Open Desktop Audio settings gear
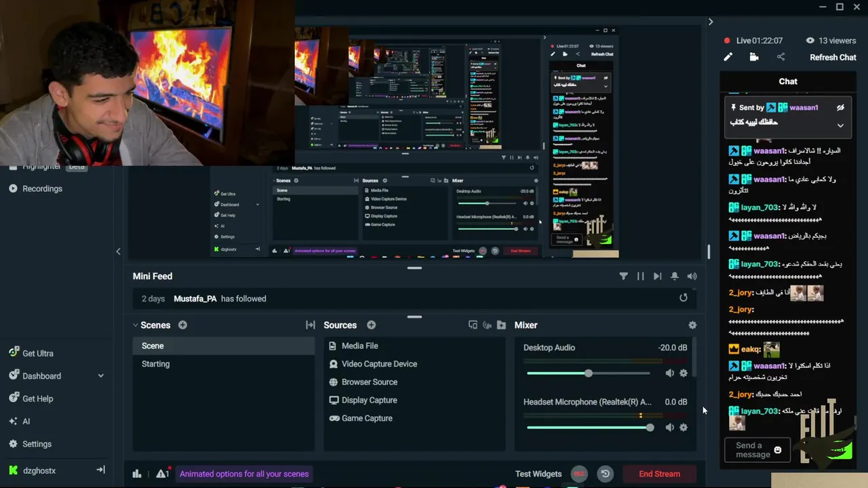Screen dimensions: 868x488 684,373
